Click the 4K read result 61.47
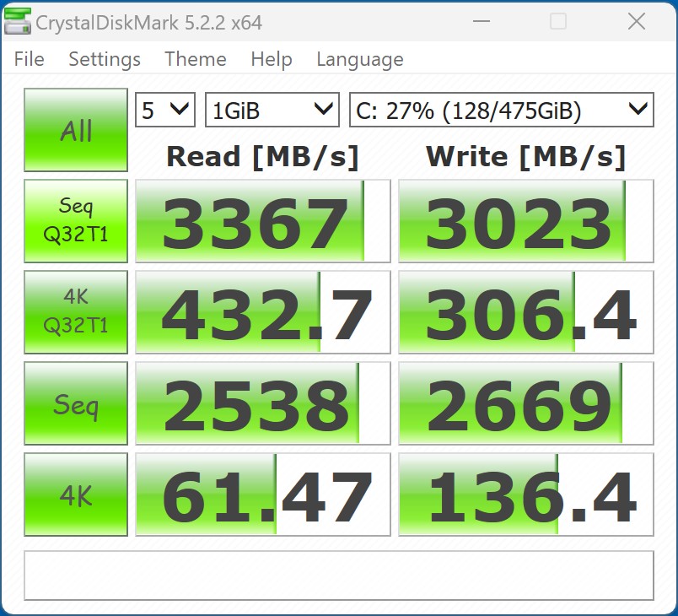The width and height of the screenshot is (678, 616). tap(263, 494)
